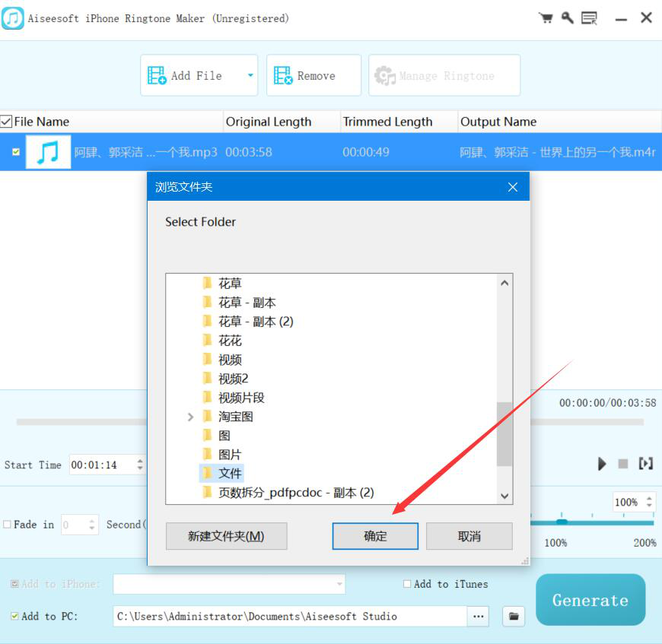Click the 取消 cancel button
Viewport: 662px width, 644px height.
pos(469,536)
